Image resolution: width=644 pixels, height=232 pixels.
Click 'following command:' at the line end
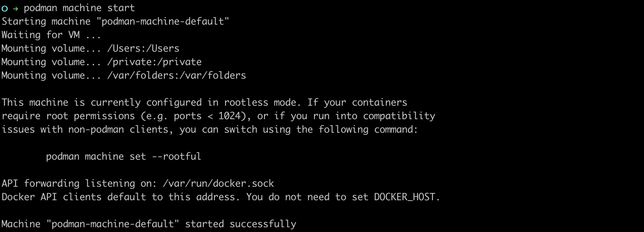(x=368, y=130)
